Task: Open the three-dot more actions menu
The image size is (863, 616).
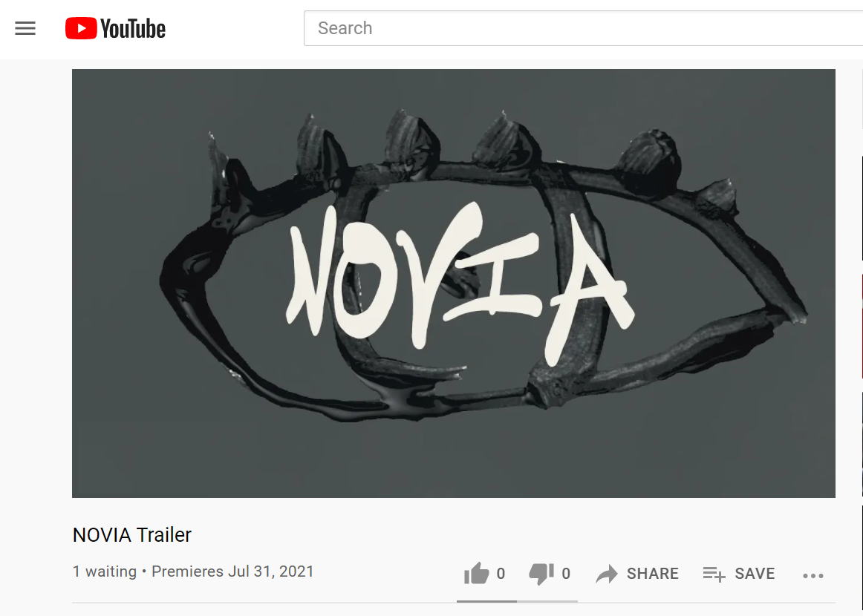Action: pyautogui.click(x=813, y=576)
